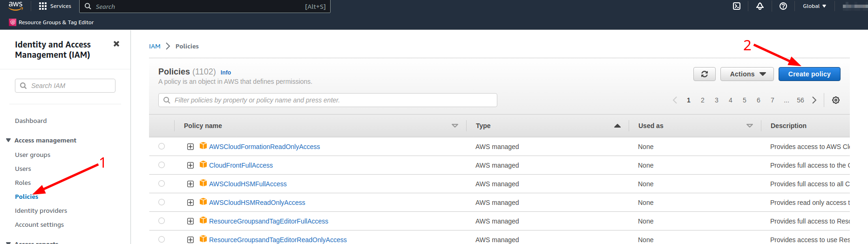Expand ResourceGroupsandTagEditorReadOnlyAccess row details
The image size is (868, 244).
[x=190, y=240]
